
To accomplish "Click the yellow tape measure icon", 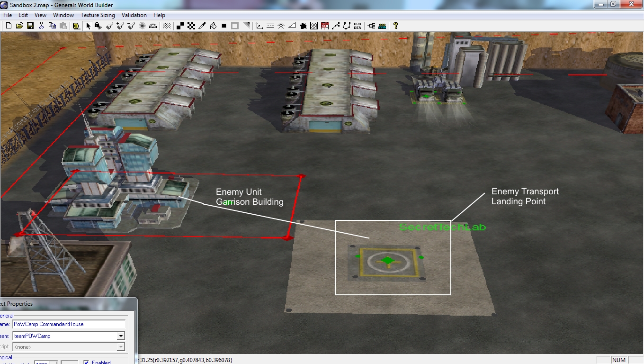I will pos(76,26).
